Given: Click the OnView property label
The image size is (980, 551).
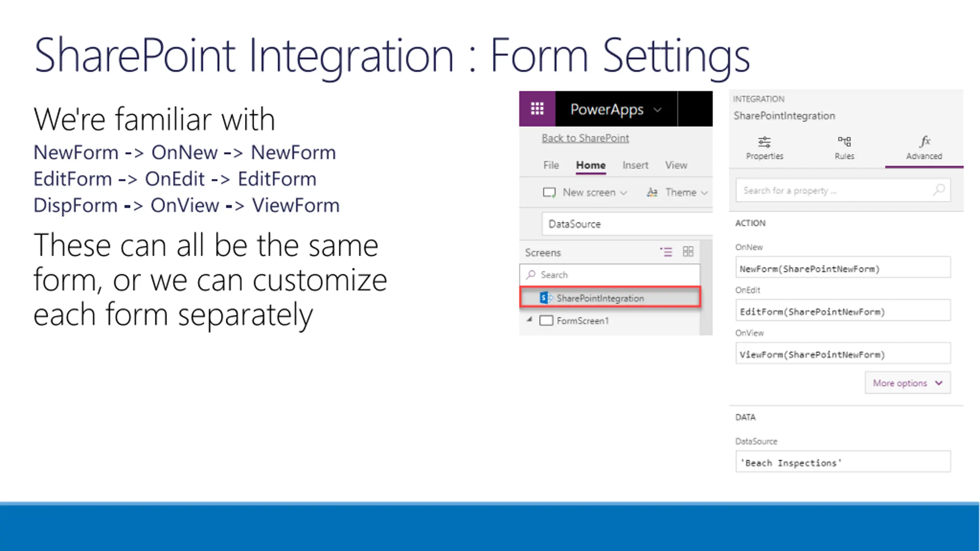Looking at the screenshot, I should pos(749,333).
